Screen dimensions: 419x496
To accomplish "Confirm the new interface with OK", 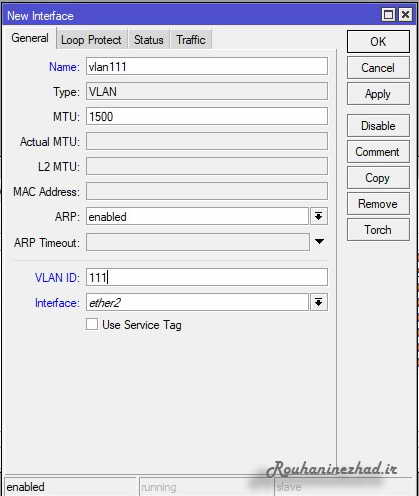I will click(x=378, y=42).
